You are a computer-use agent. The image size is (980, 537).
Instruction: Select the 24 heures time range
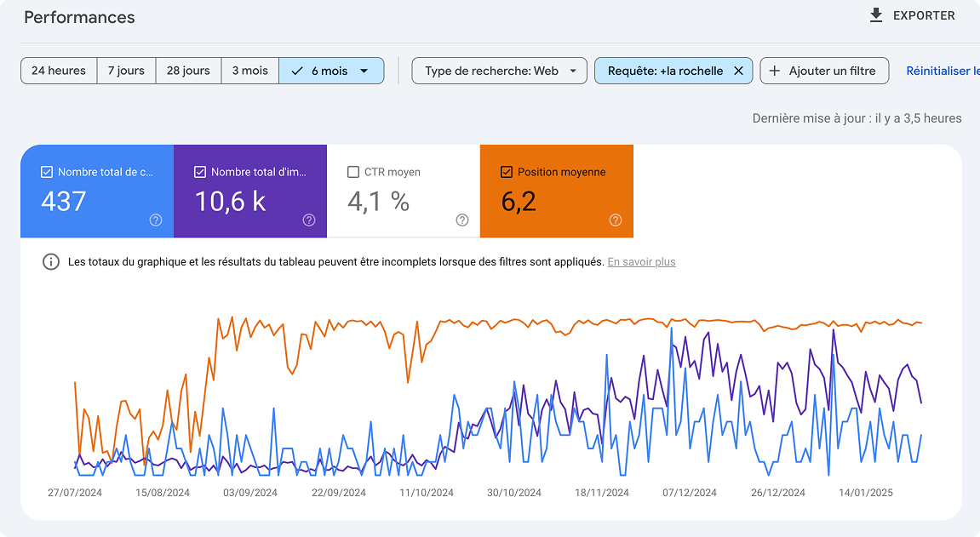[x=59, y=71]
